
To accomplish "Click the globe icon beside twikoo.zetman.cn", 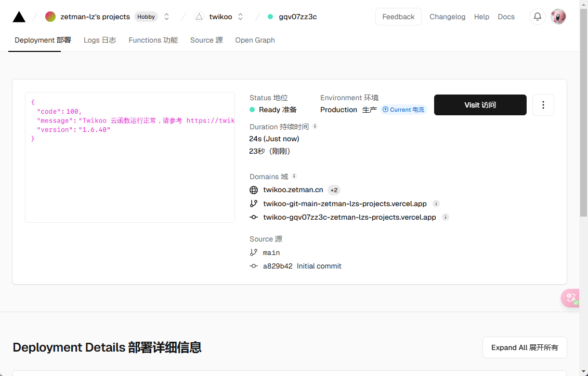I will click(254, 190).
